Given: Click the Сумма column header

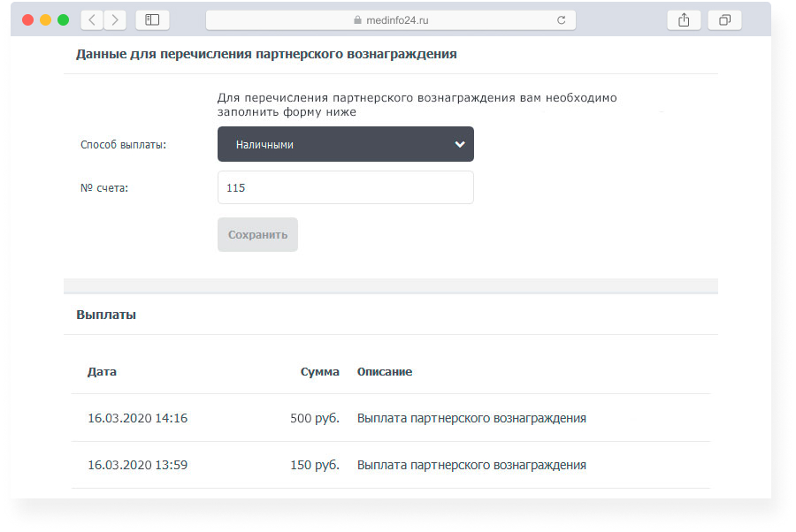Looking at the screenshot, I should click(x=320, y=372).
